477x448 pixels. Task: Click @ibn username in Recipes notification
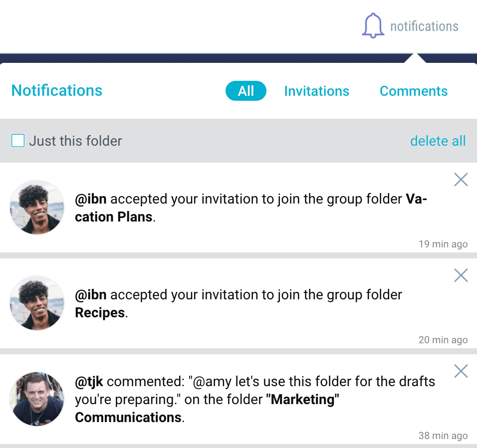pyautogui.click(x=91, y=295)
